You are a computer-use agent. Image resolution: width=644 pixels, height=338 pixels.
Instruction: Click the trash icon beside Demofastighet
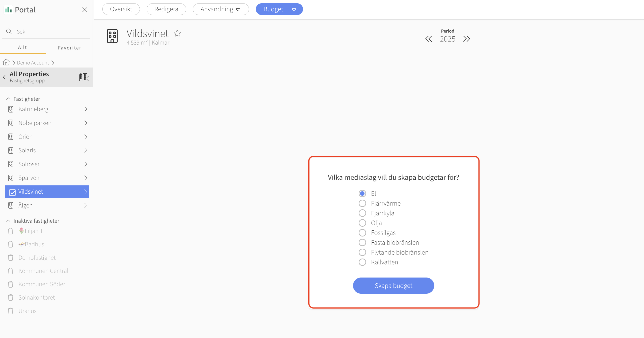(x=11, y=258)
